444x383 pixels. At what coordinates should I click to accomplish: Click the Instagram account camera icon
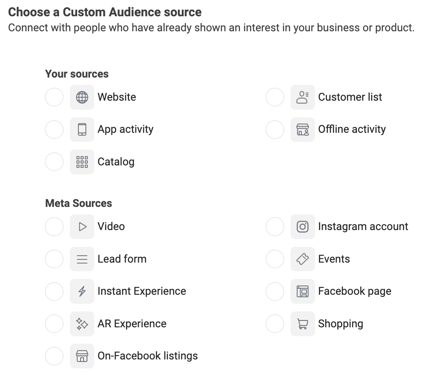click(303, 227)
